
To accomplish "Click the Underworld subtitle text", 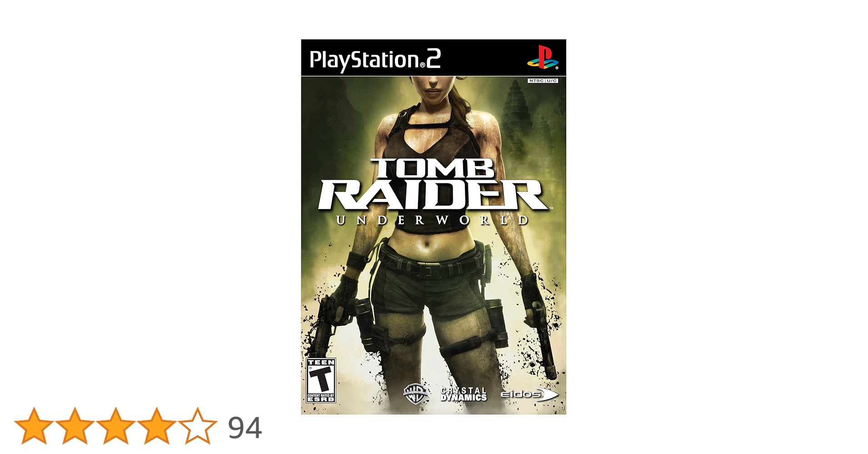I will coord(432,221).
